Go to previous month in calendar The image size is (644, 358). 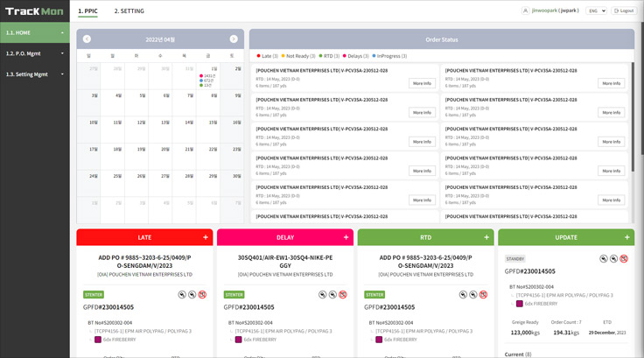(87, 39)
